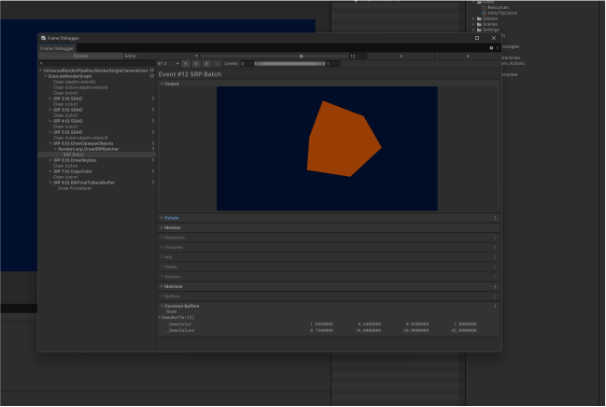Expand the Meshes section
The height and width of the screenshot is (407, 606).
pos(162,228)
